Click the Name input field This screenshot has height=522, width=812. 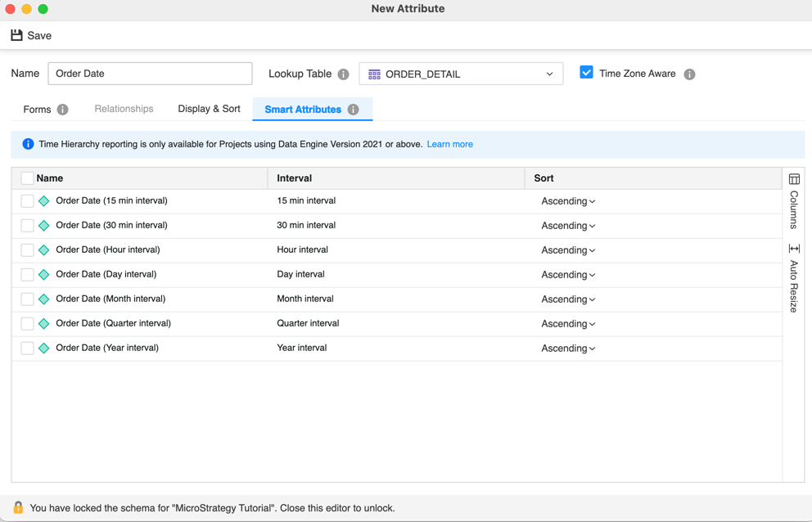[x=150, y=74]
